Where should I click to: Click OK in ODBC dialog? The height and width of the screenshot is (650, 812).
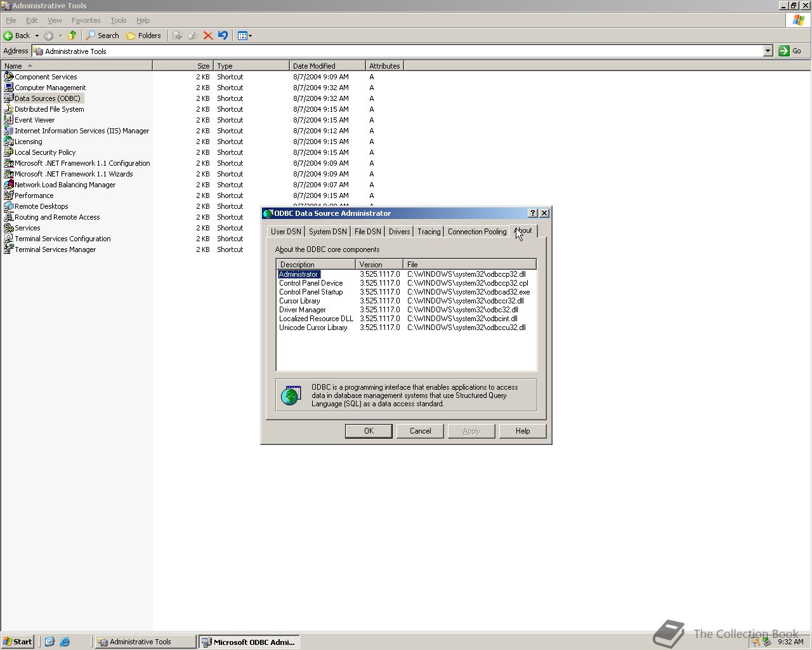pyautogui.click(x=369, y=431)
